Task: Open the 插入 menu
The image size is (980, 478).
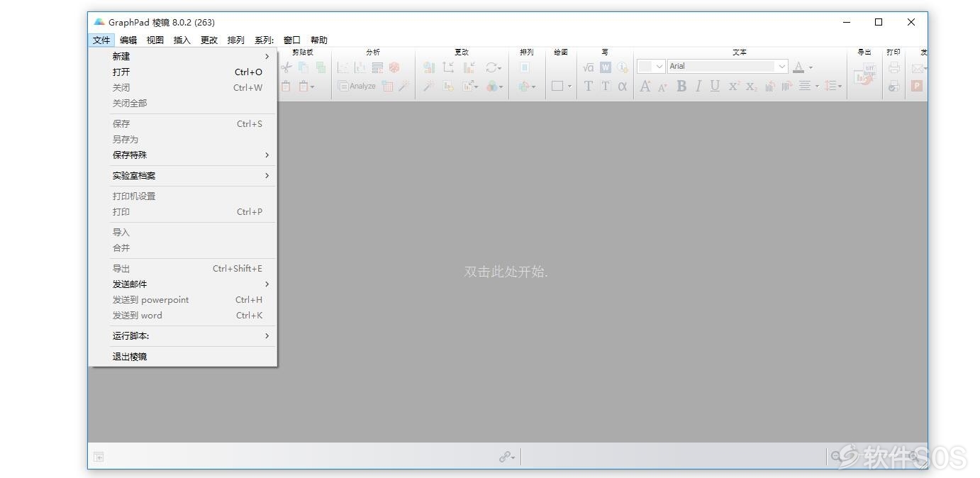Action: [182, 40]
